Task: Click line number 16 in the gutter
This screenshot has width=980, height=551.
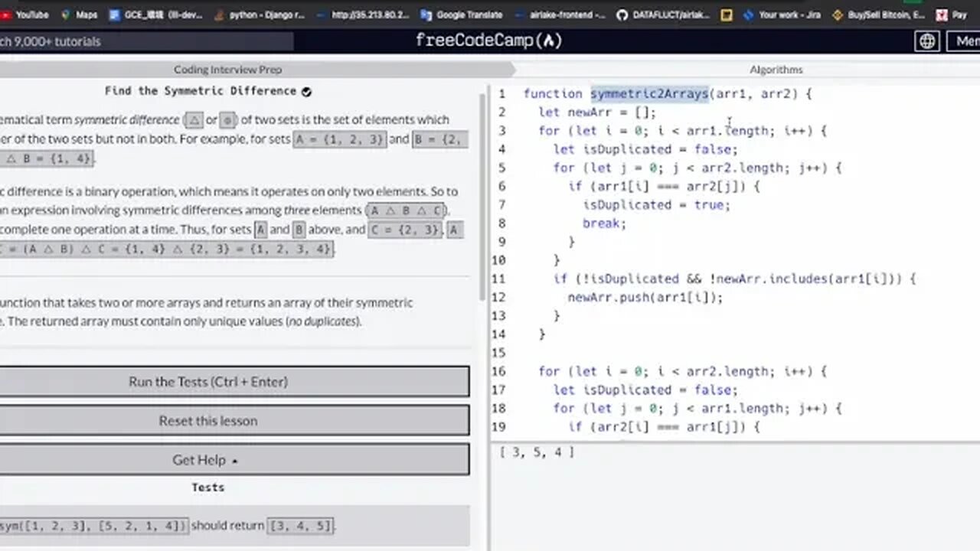Action: [x=499, y=371]
